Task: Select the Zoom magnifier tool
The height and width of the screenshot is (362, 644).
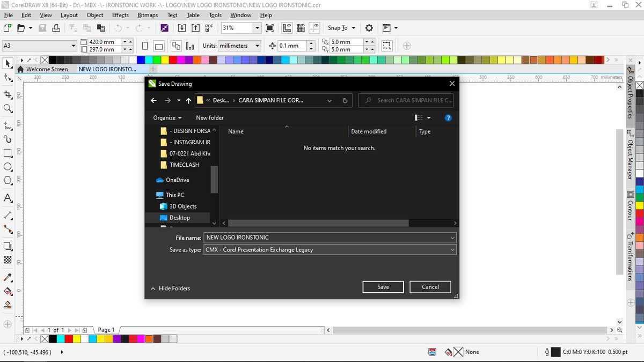Action: point(8,108)
